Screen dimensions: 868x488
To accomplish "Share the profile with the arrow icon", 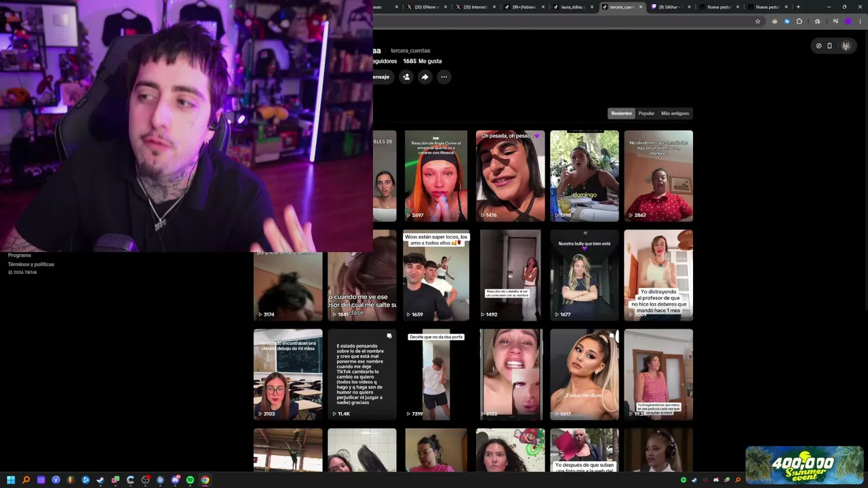I will pyautogui.click(x=425, y=77).
